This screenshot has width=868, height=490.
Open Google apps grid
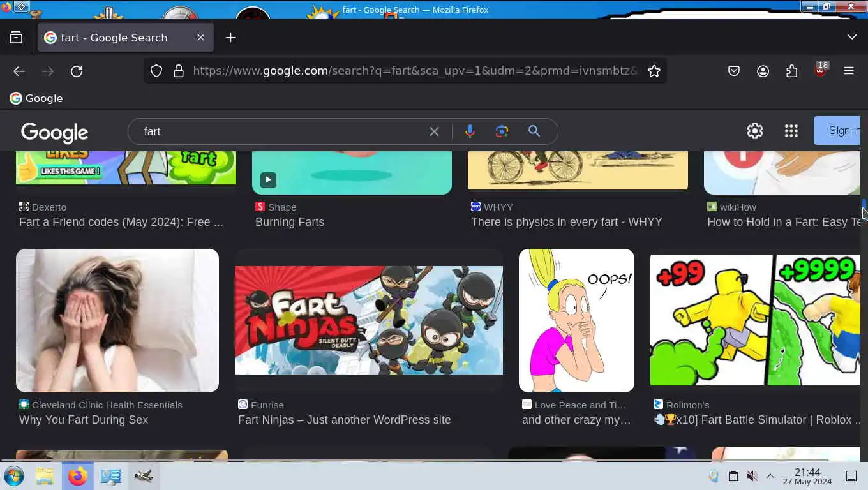pos(791,131)
